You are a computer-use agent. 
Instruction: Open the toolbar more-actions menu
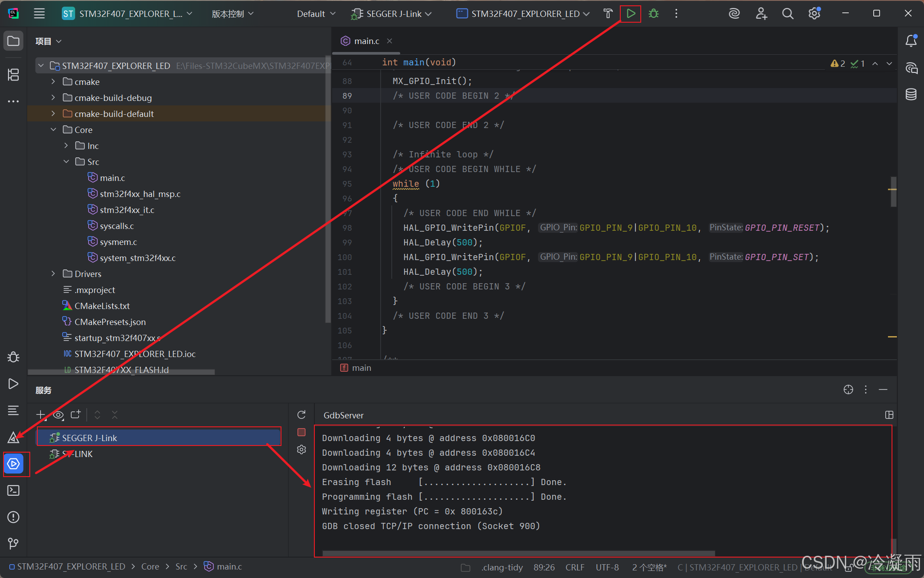pos(676,14)
